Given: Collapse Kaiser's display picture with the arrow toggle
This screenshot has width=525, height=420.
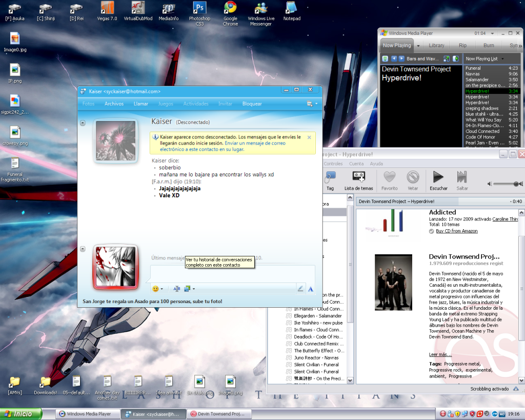Looking at the screenshot, I should click(x=83, y=123).
